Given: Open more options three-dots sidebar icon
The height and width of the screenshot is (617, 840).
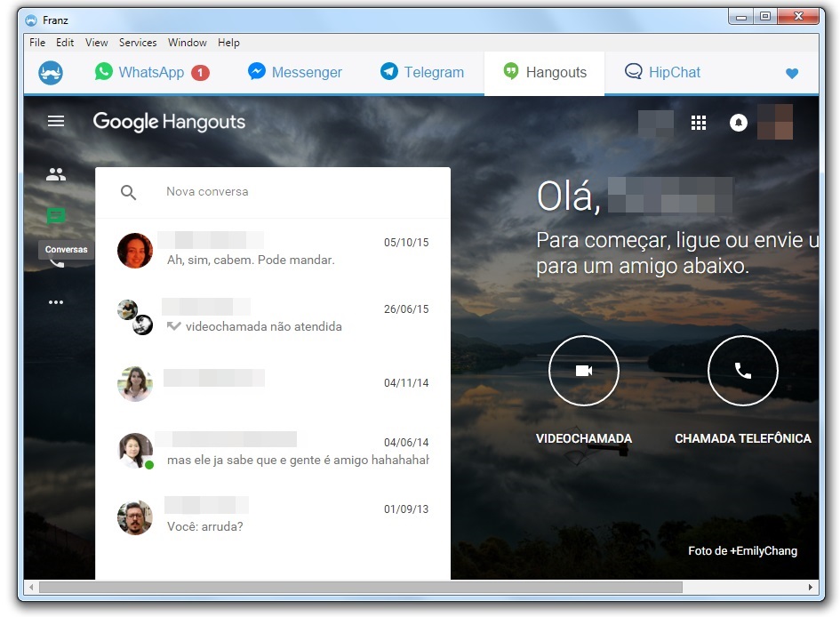Looking at the screenshot, I should [56, 302].
